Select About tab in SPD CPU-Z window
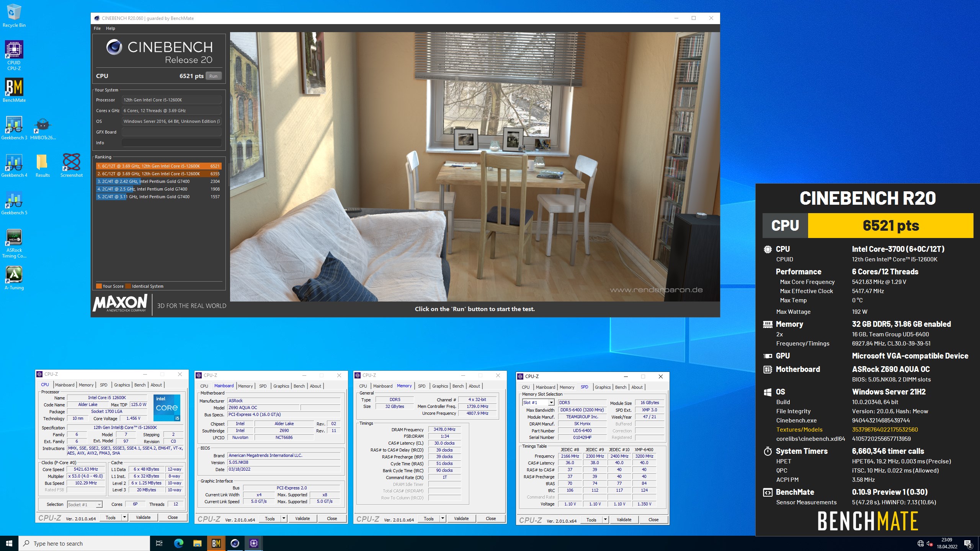The height and width of the screenshot is (551, 980). tap(637, 387)
